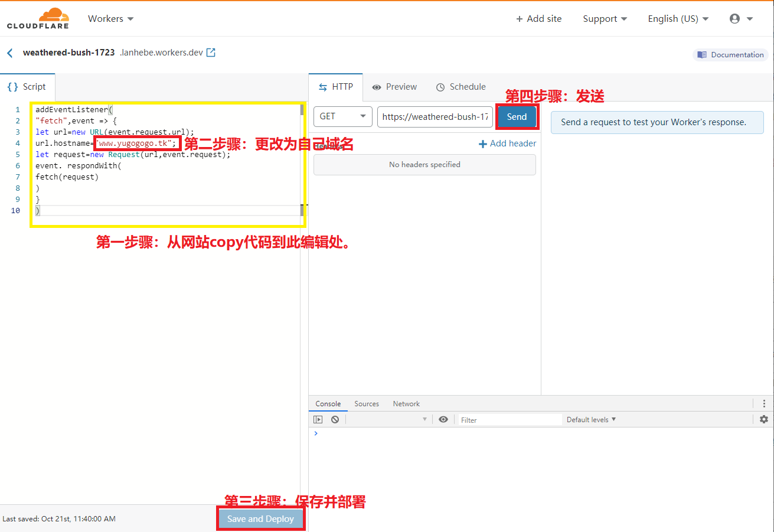Open the Support dropdown
This screenshot has height=532, width=774.
pyautogui.click(x=605, y=19)
